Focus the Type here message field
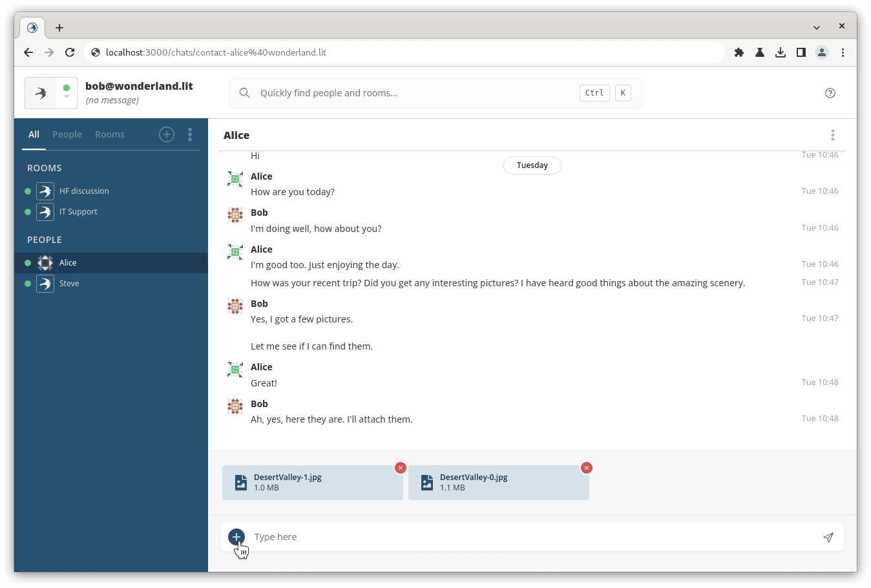 coord(530,538)
